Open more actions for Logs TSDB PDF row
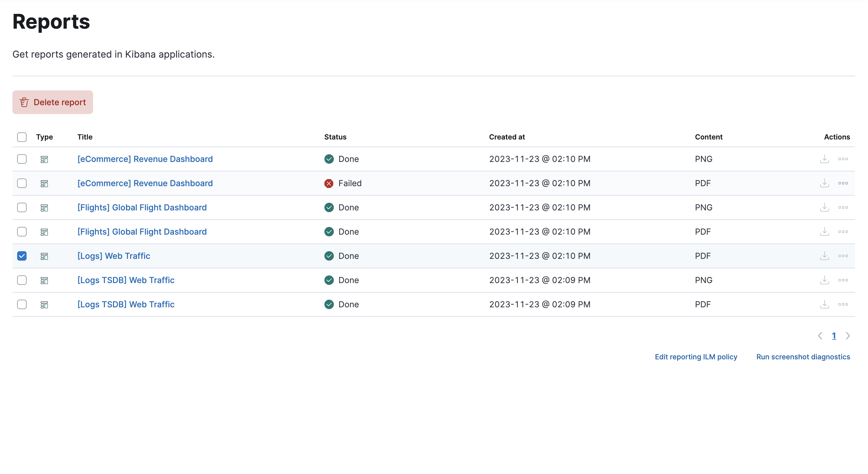The width and height of the screenshot is (868, 474). click(843, 304)
